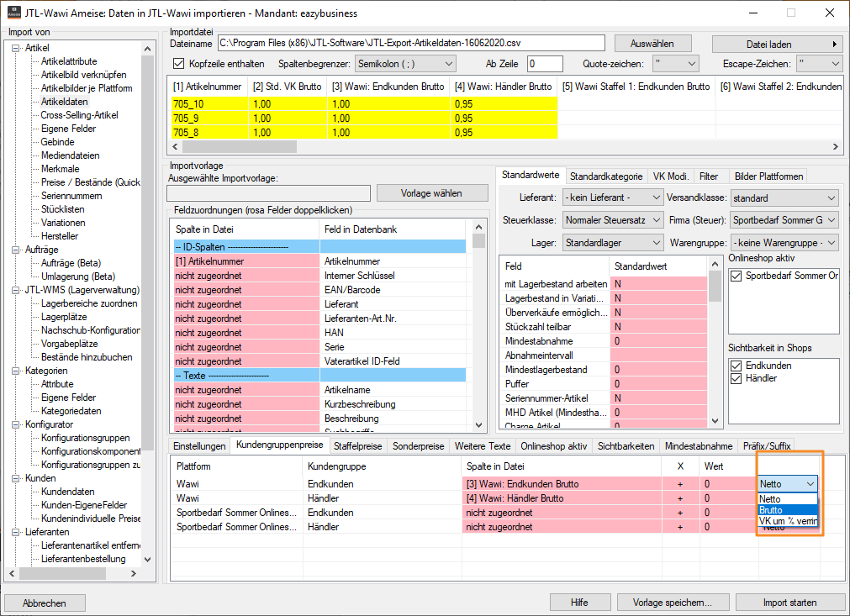This screenshot has height=616, width=850.
Task: Open the Filter tab
Action: [709, 176]
